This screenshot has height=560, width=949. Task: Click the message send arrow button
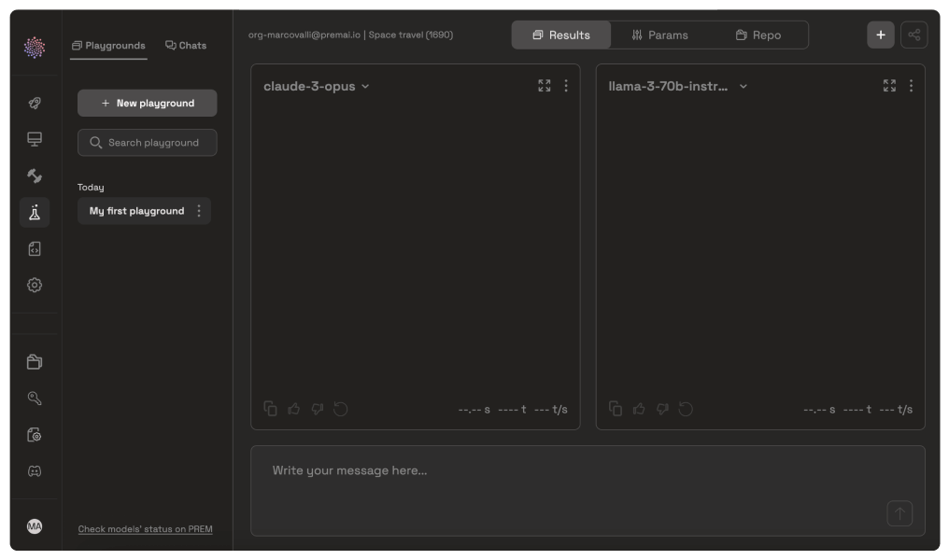click(899, 513)
